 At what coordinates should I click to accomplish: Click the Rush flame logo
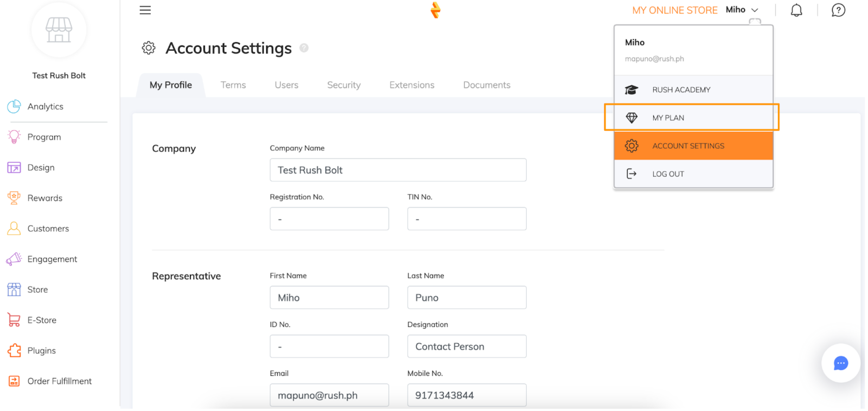pyautogui.click(x=435, y=10)
